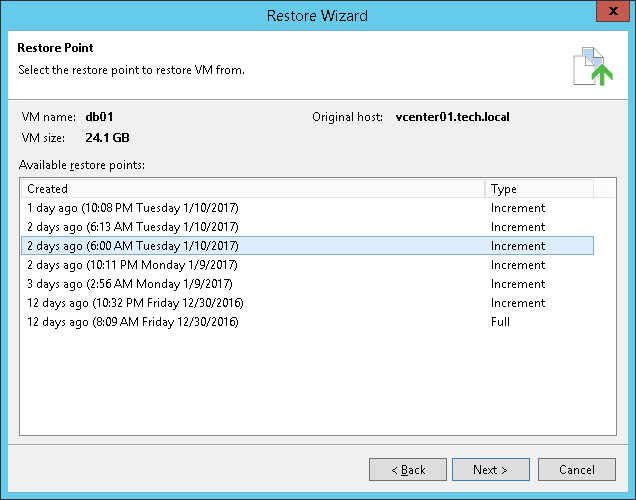Screen dimensions: 636x500
Task: Cancel the restore wizard
Action: 577,470
